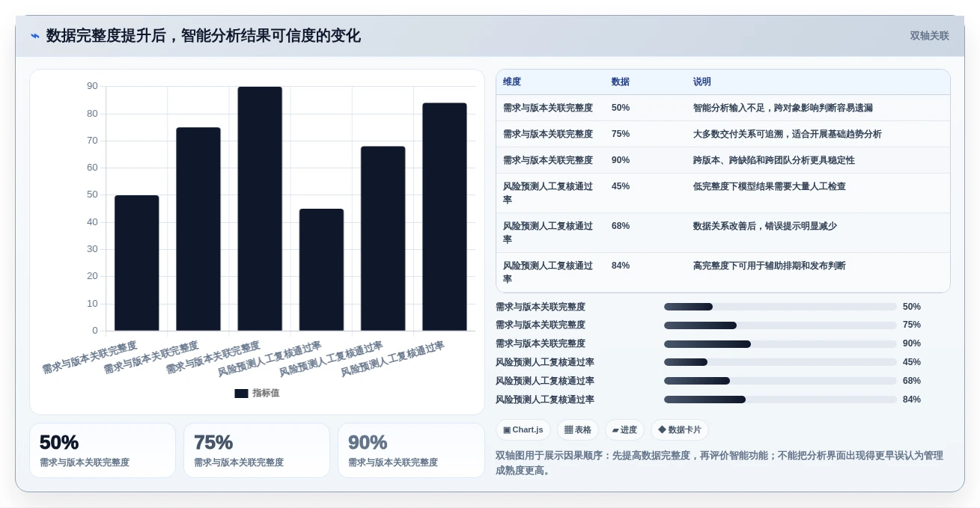The height and width of the screenshot is (508, 980).
Task: Click the description 跨版本、跨缺陷和跨团队分析更具稳定性
Action: tap(774, 160)
